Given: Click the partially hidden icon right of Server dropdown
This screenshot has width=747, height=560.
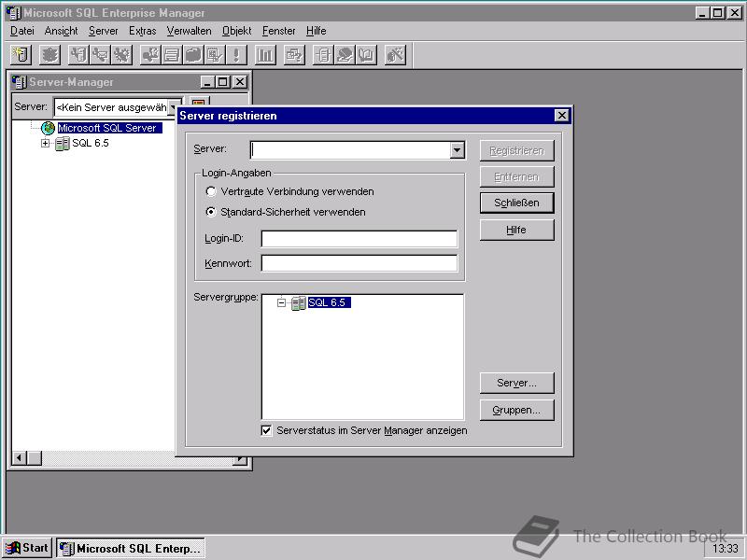Looking at the screenshot, I should pos(198,102).
